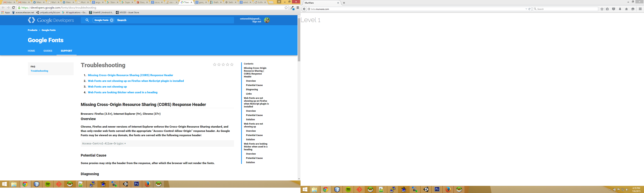644x193 pixels.
Task: Open Firefox downloads arrow icon
Action: tap(620, 9)
